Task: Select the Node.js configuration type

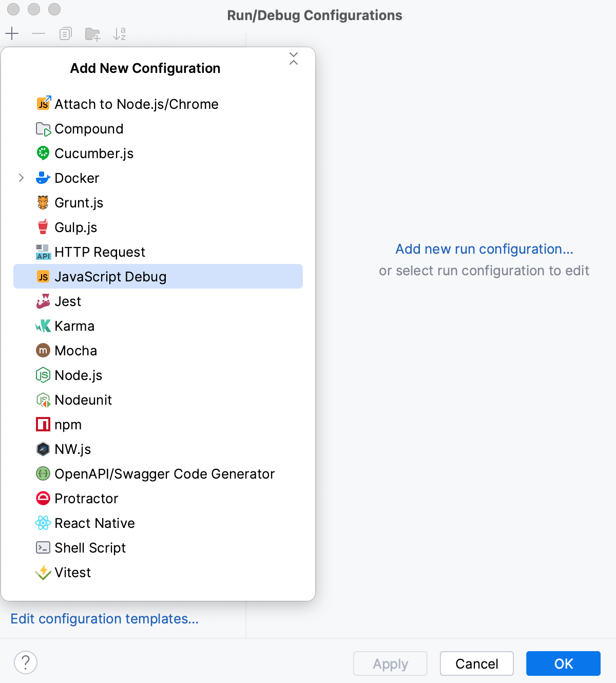Action: tap(78, 375)
